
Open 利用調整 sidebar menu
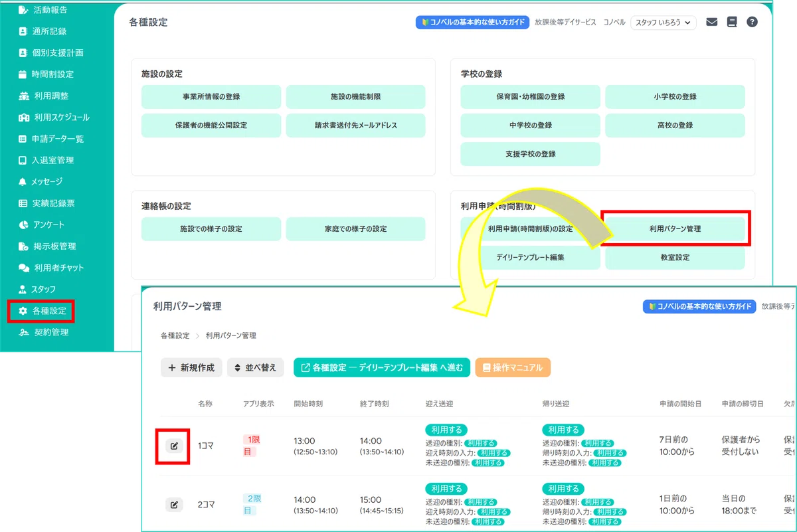pyautogui.click(x=43, y=96)
